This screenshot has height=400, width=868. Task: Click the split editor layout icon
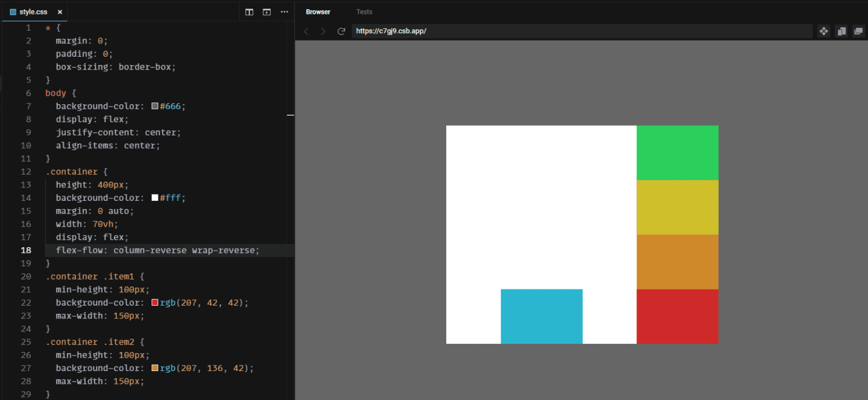tap(249, 12)
